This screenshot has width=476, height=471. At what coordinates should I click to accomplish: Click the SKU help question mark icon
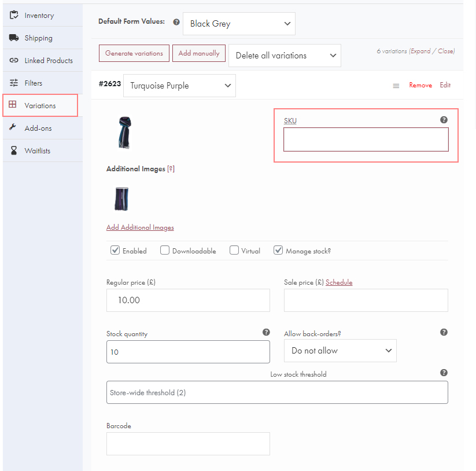pos(444,120)
